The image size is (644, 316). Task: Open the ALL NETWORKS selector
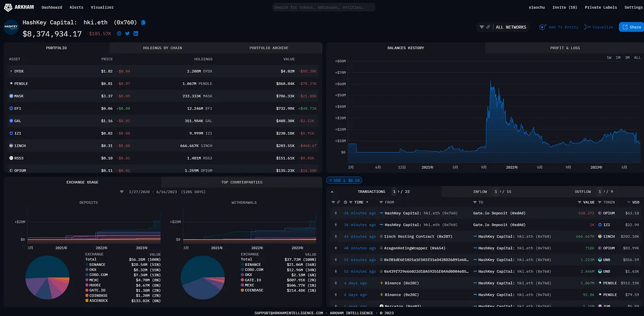(511, 27)
